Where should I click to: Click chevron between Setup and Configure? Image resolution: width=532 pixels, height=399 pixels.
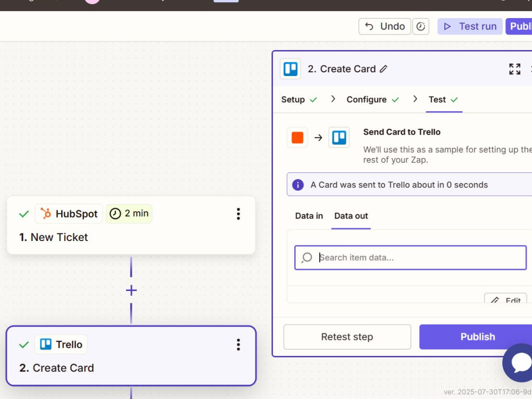tap(333, 99)
